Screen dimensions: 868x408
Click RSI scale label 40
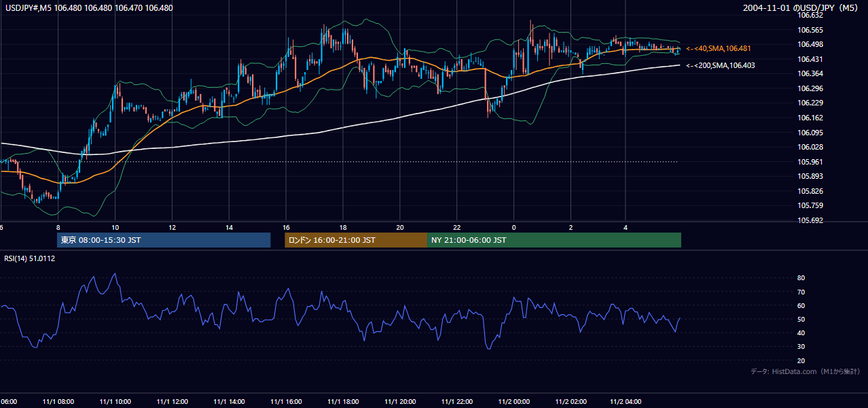(801, 333)
